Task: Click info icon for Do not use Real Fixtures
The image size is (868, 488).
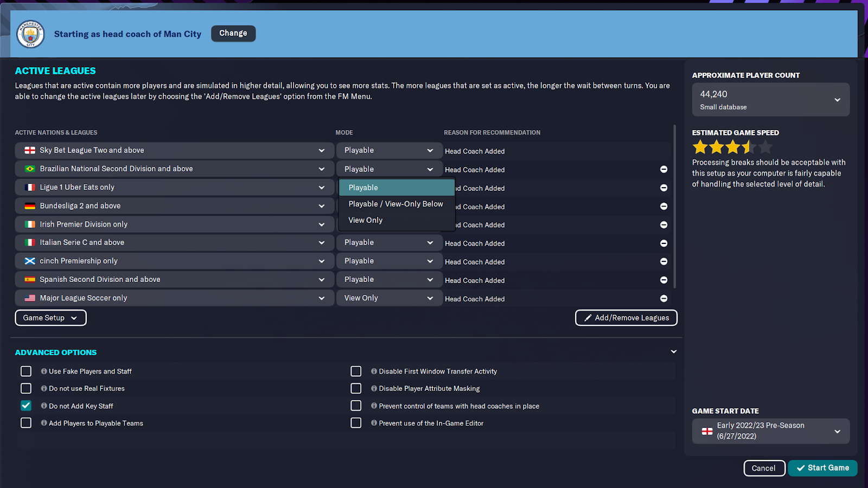Action: pyautogui.click(x=44, y=389)
